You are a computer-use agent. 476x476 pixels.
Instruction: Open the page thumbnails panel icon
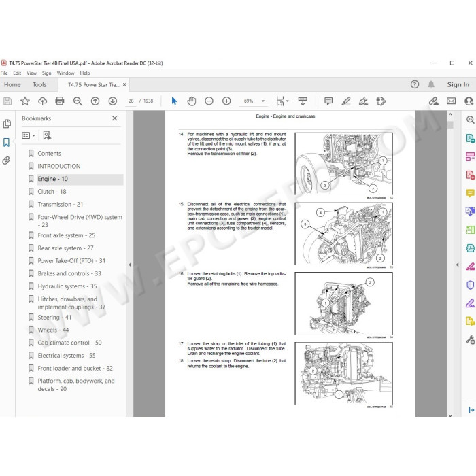coord(7,124)
